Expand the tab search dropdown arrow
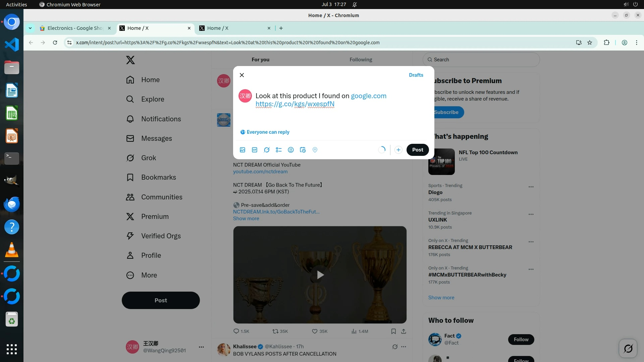This screenshot has width=644, height=362. tap(30, 28)
